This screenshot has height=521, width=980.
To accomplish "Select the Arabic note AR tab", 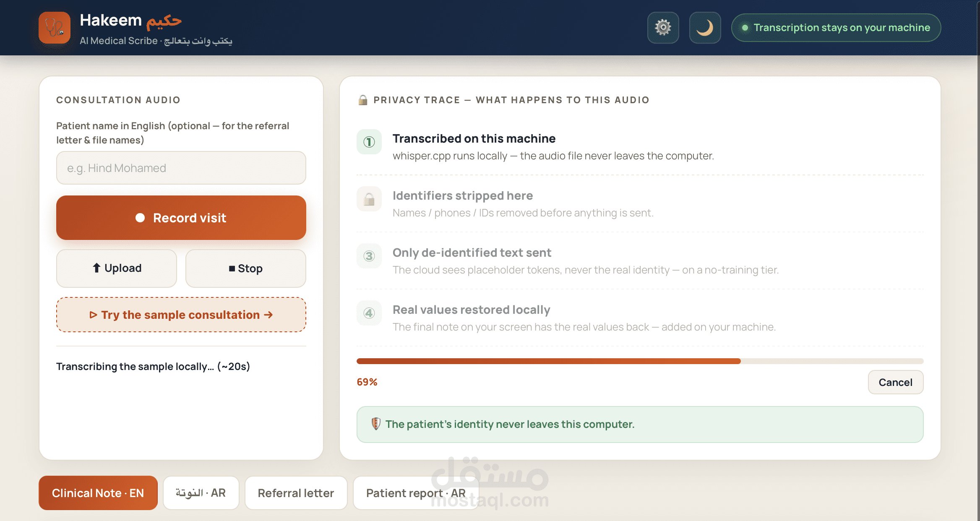I will click(201, 493).
